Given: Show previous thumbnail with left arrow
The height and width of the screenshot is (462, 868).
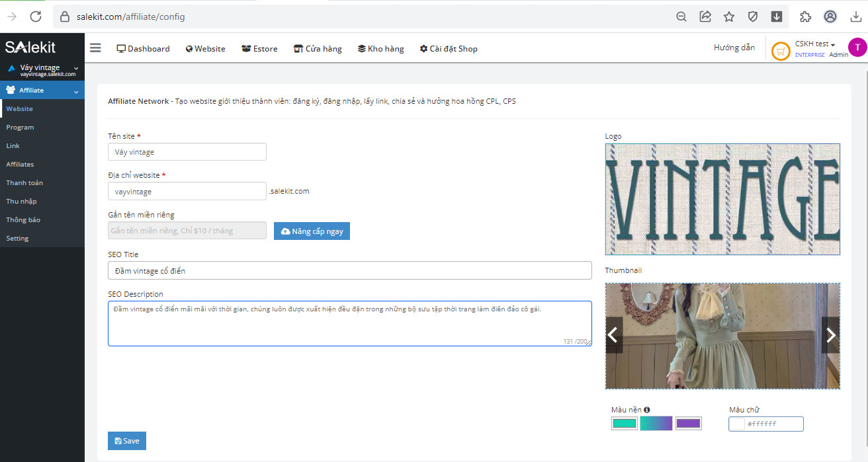Looking at the screenshot, I should click(613, 335).
